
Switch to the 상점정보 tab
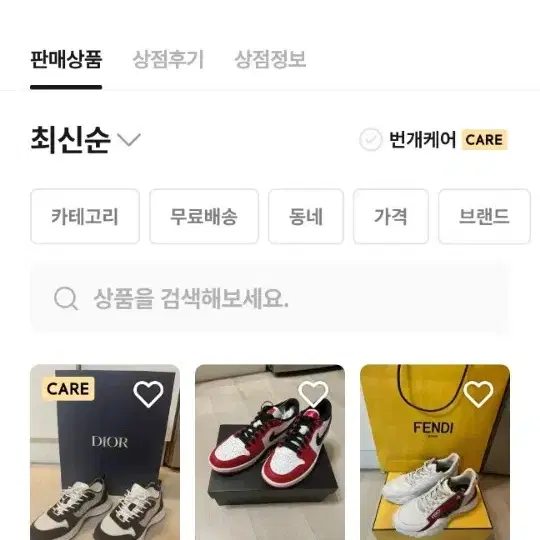pyautogui.click(x=270, y=59)
